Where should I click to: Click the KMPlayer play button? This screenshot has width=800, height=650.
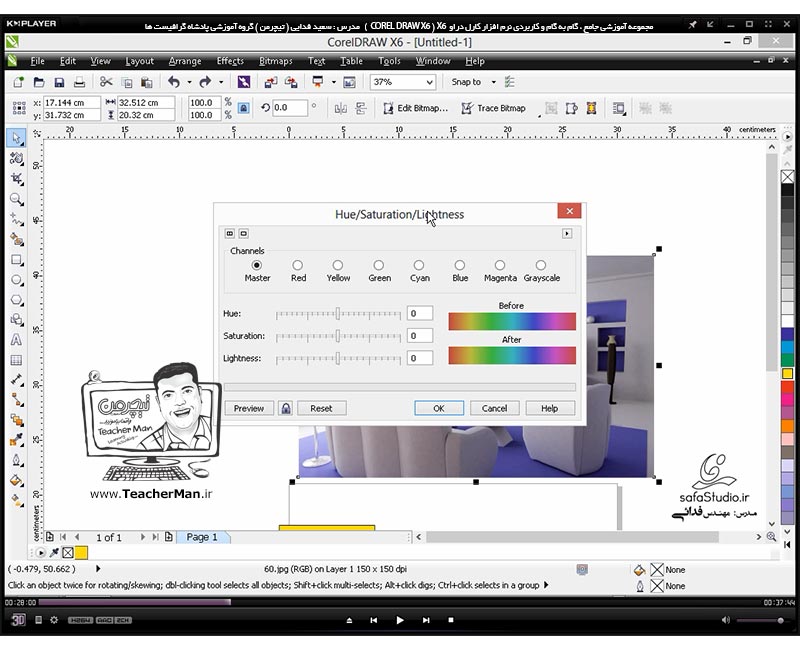pos(399,620)
